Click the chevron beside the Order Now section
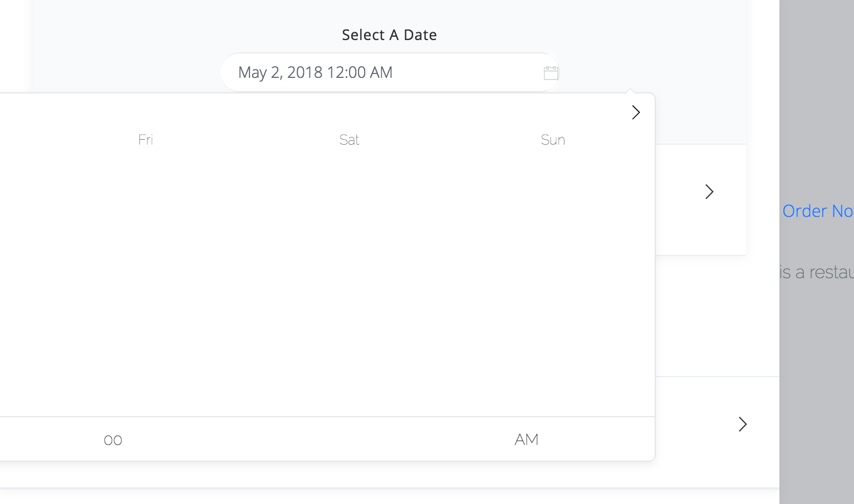The height and width of the screenshot is (504, 854). click(709, 191)
